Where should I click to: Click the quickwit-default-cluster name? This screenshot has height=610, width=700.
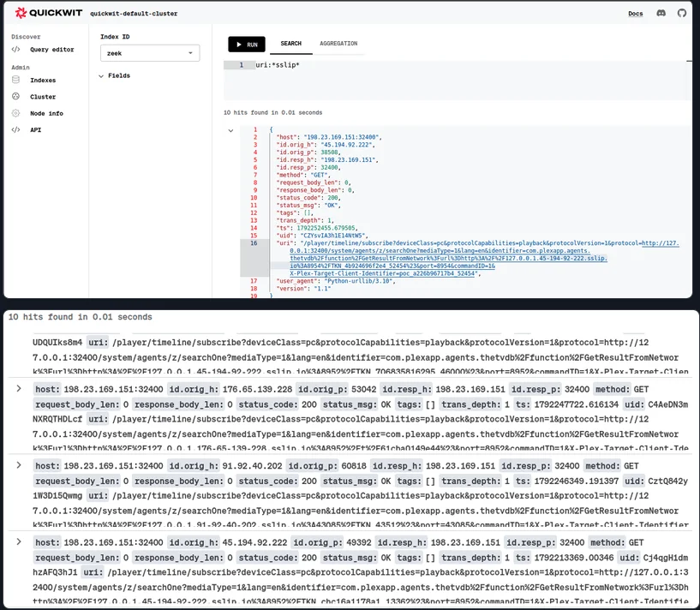(134, 14)
